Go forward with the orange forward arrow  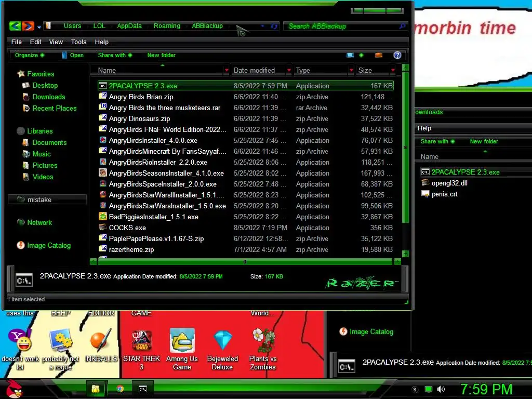[28, 26]
